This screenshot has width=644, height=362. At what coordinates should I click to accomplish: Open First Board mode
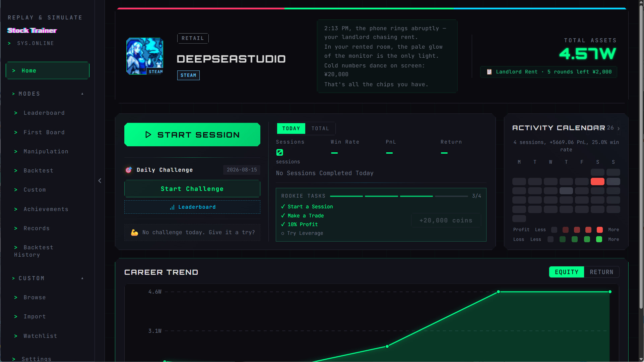[44, 133]
